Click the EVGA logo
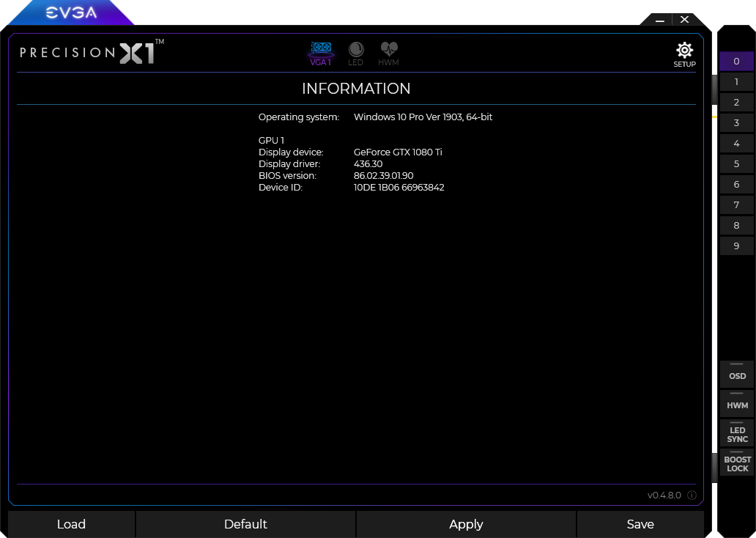Viewport: 756px width, 538px height. tap(71, 12)
